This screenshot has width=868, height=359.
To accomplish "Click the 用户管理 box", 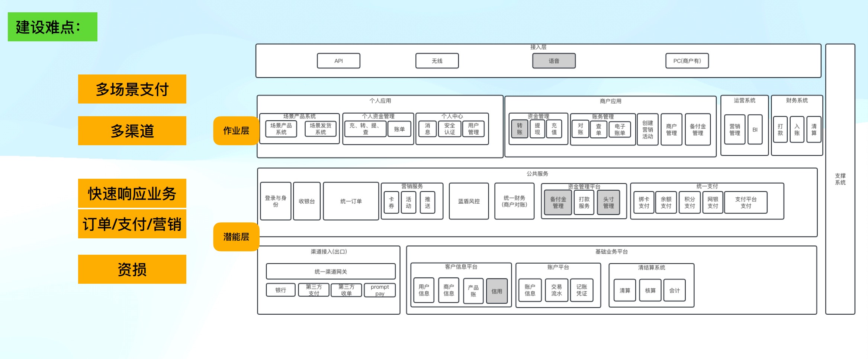I will point(473,129).
